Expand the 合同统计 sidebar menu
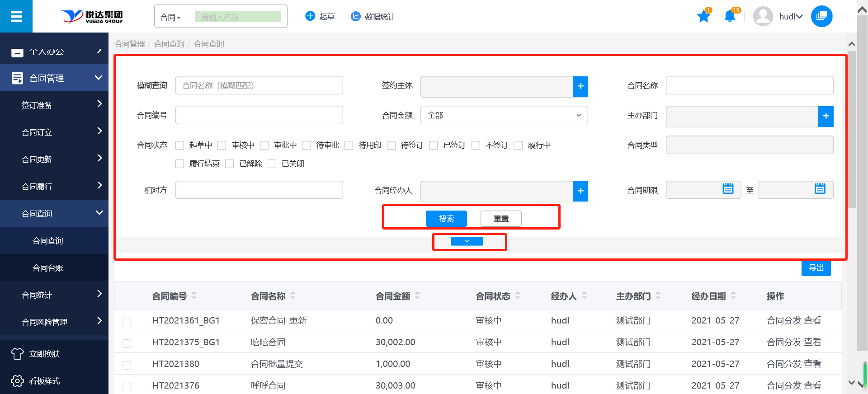 (54, 295)
